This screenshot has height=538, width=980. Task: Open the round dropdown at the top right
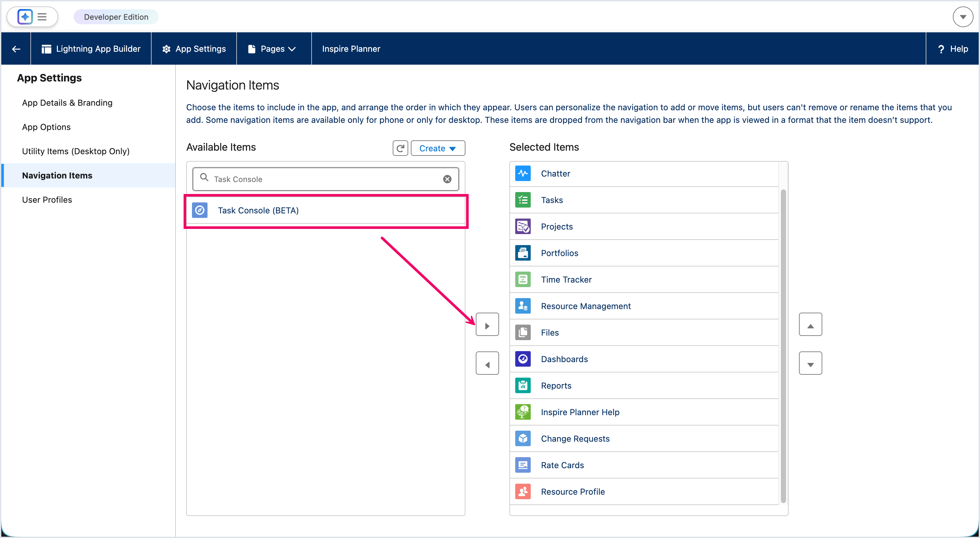pyautogui.click(x=963, y=17)
